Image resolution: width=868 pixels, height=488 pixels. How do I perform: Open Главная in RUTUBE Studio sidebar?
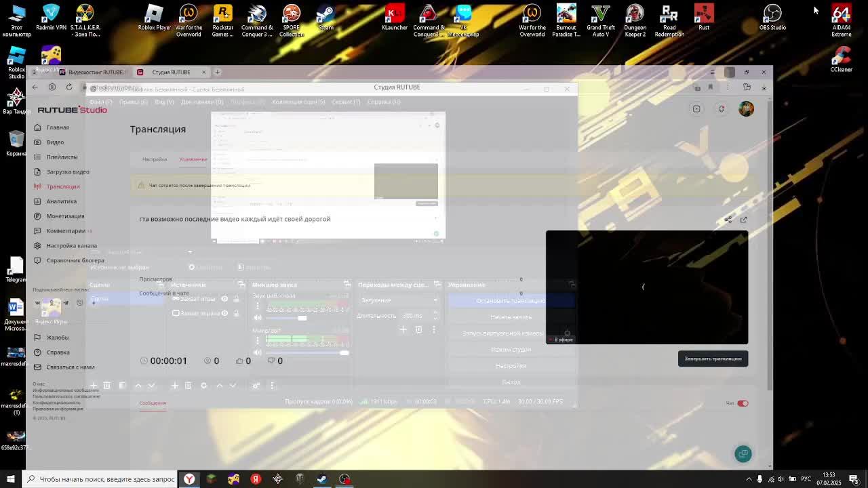pyautogui.click(x=52, y=127)
